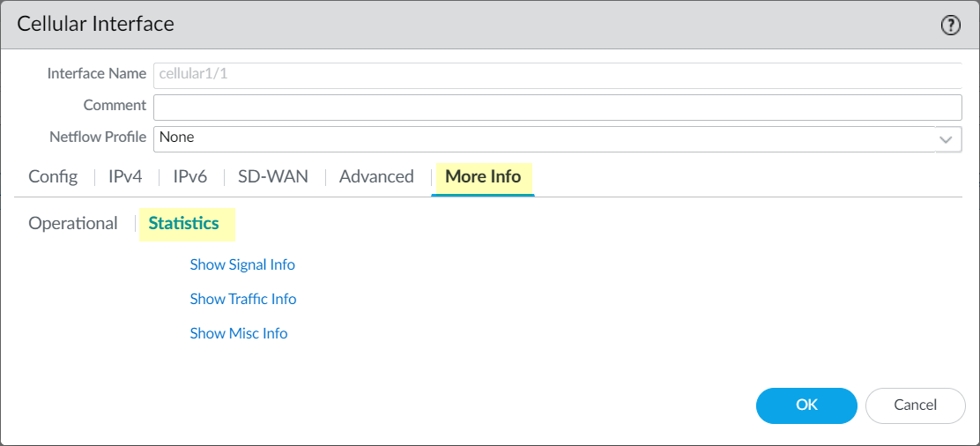Click the Show Traffic Info link

pyautogui.click(x=243, y=299)
